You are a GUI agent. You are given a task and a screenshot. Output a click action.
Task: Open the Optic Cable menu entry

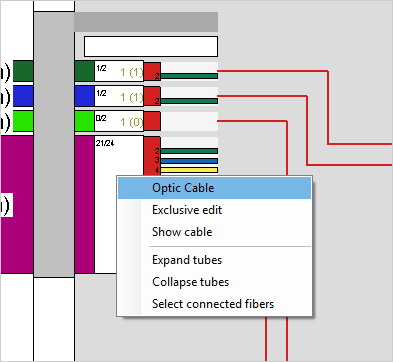tap(215, 188)
